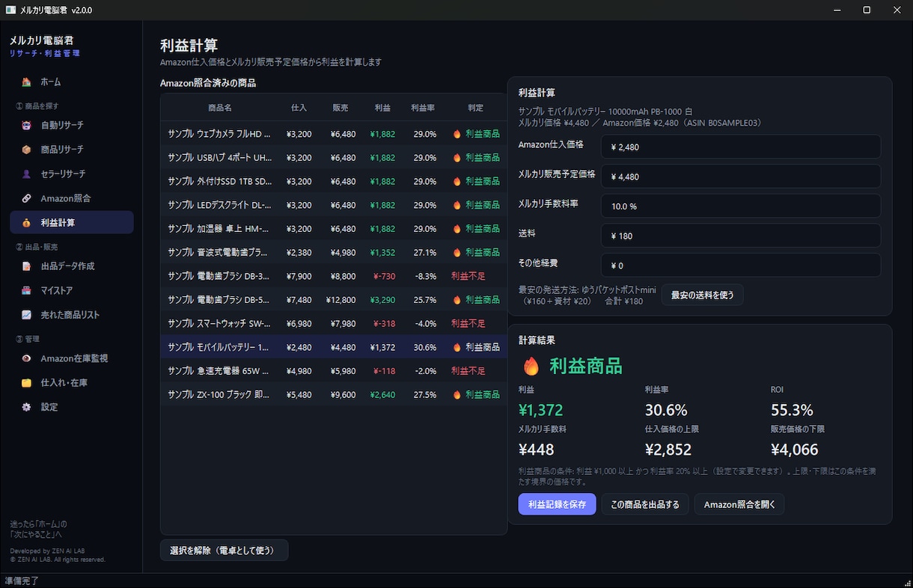Click the Amazon照合を開く button

(739, 504)
